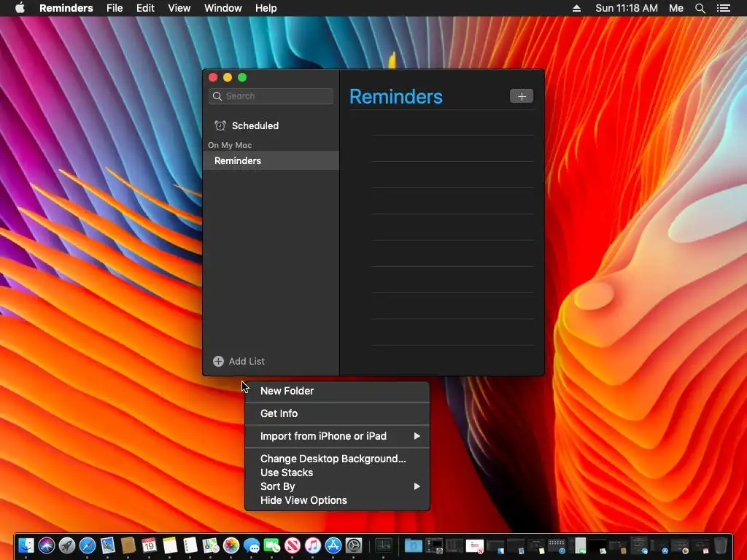Open Photos flower icon in dock
The image size is (747, 560).
coord(231,545)
